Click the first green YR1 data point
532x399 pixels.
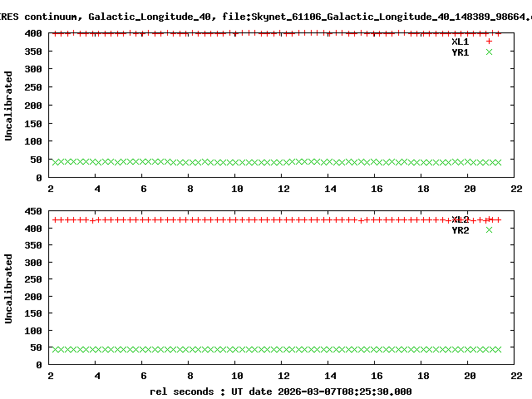pos(55,163)
